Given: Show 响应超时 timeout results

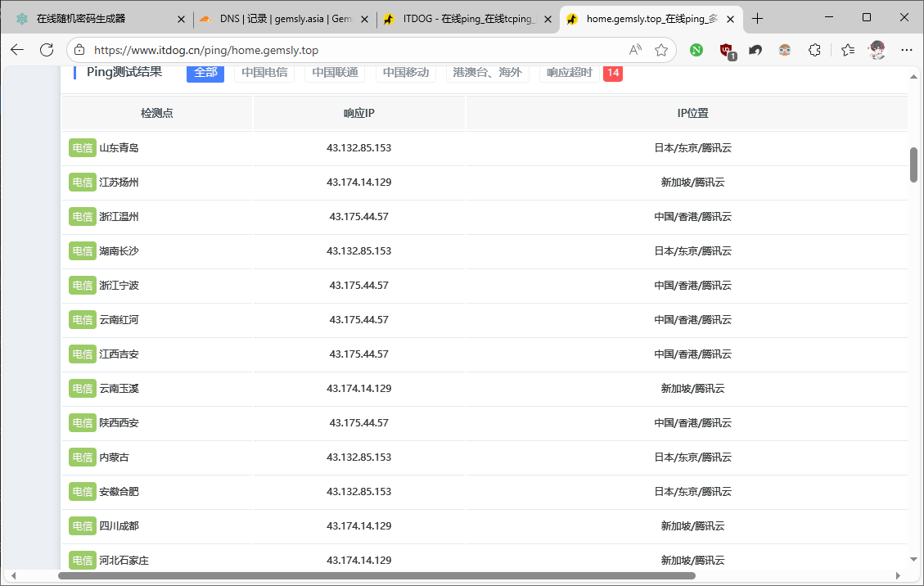Looking at the screenshot, I should coord(569,72).
